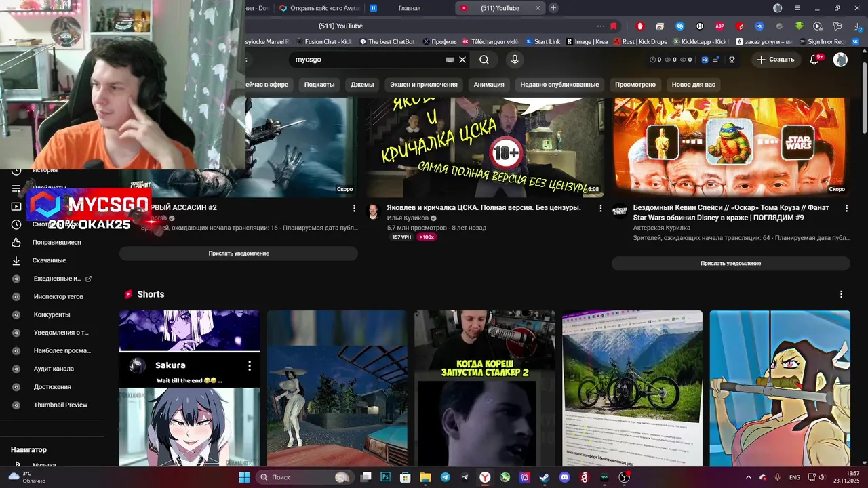Screen dimensions: 868x488
Task: Switch to the Открыть кейс кс го tab
Action: [320, 8]
